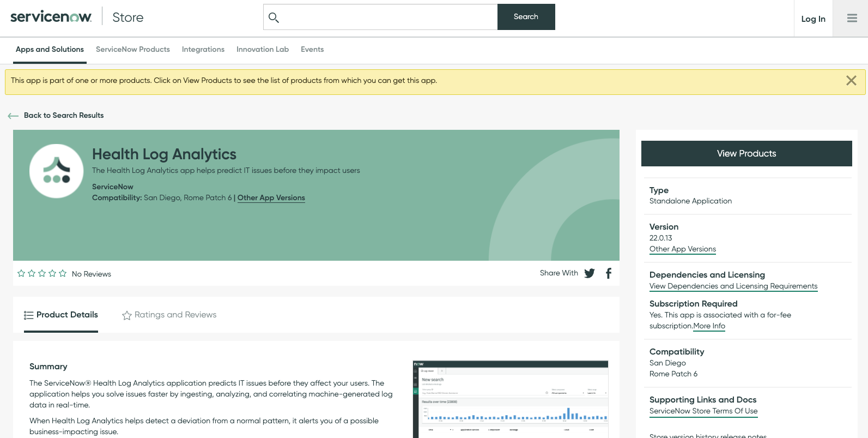Select the fourth rating star
Screen dimensions: 868x438
pos(52,273)
